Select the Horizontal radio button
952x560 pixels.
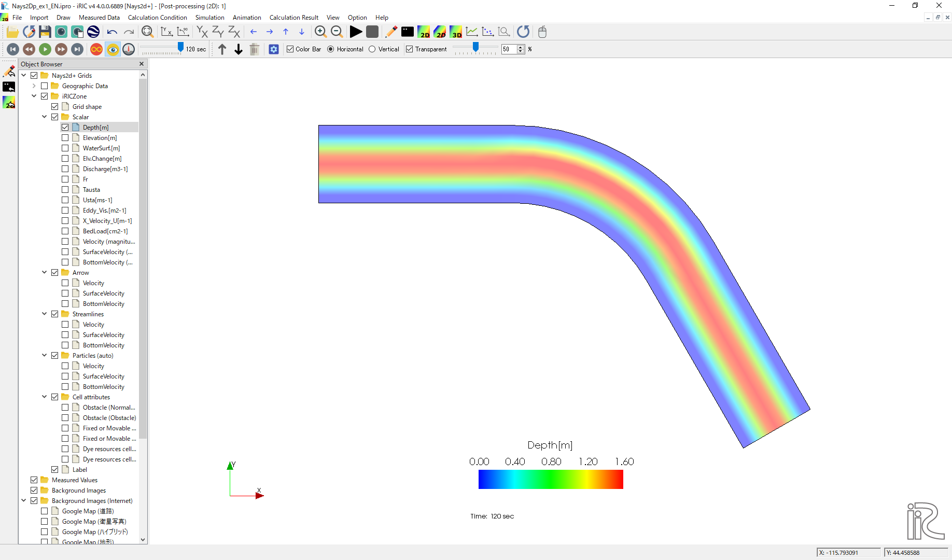pos(331,49)
